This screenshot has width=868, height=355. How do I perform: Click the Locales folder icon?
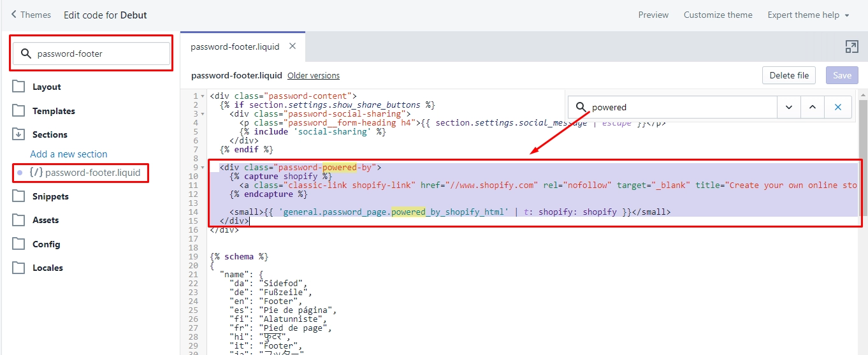[x=18, y=267]
